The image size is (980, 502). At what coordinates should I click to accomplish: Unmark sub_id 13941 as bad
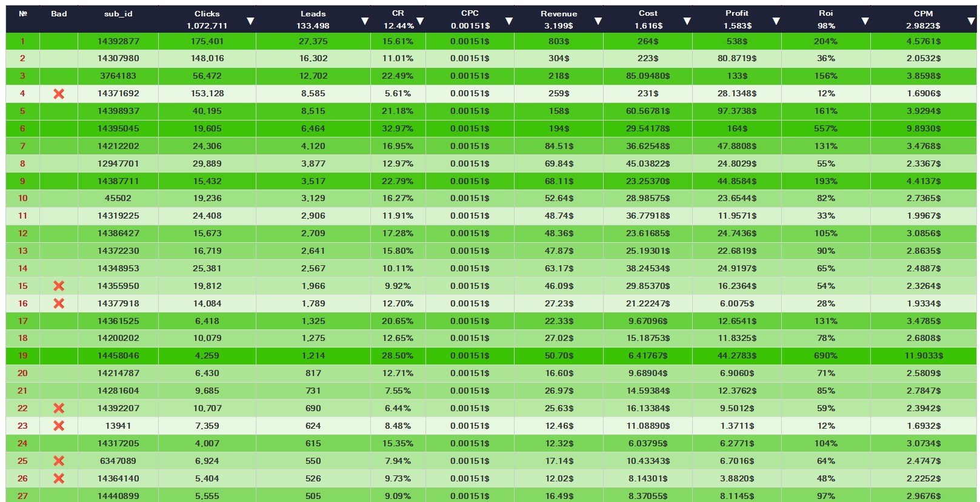(59, 426)
